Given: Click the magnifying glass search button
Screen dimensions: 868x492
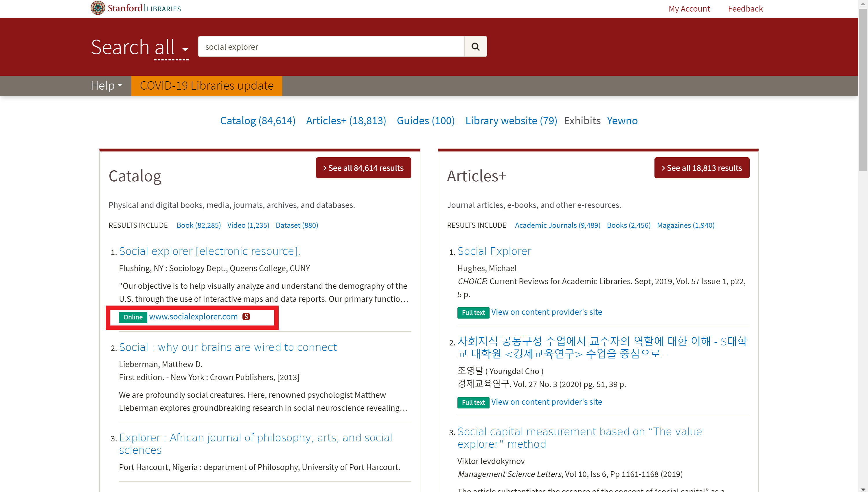Looking at the screenshot, I should pyautogui.click(x=475, y=47).
